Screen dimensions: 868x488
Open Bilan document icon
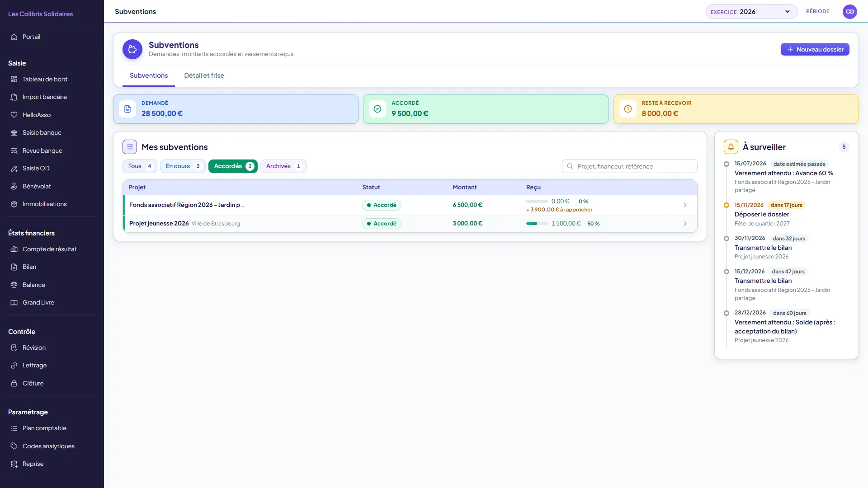coord(14,267)
